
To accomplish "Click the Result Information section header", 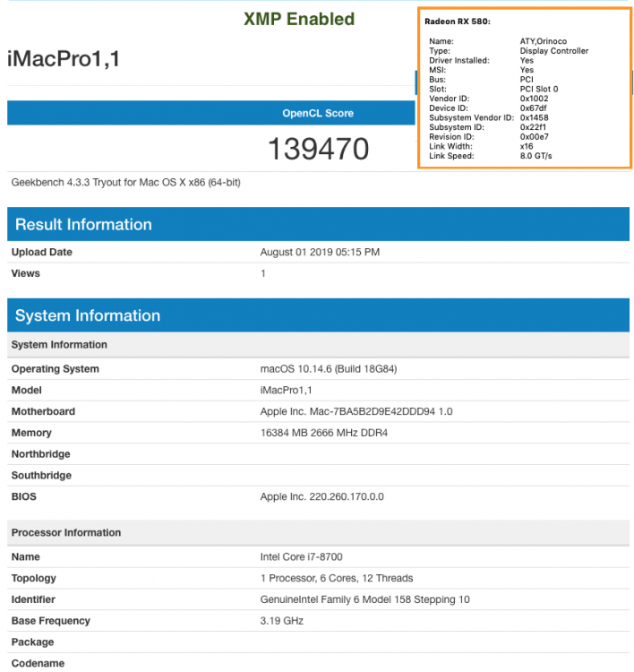I will click(x=318, y=224).
